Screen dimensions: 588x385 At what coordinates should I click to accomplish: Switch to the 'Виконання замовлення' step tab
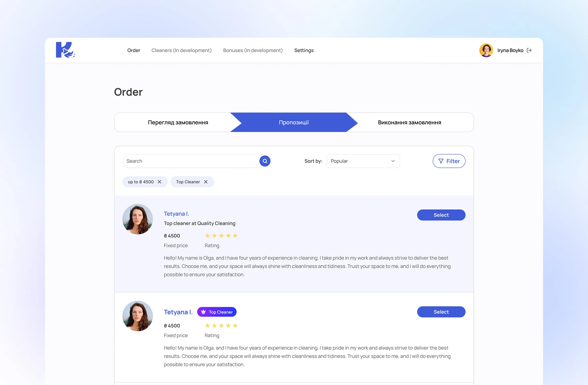(x=409, y=123)
